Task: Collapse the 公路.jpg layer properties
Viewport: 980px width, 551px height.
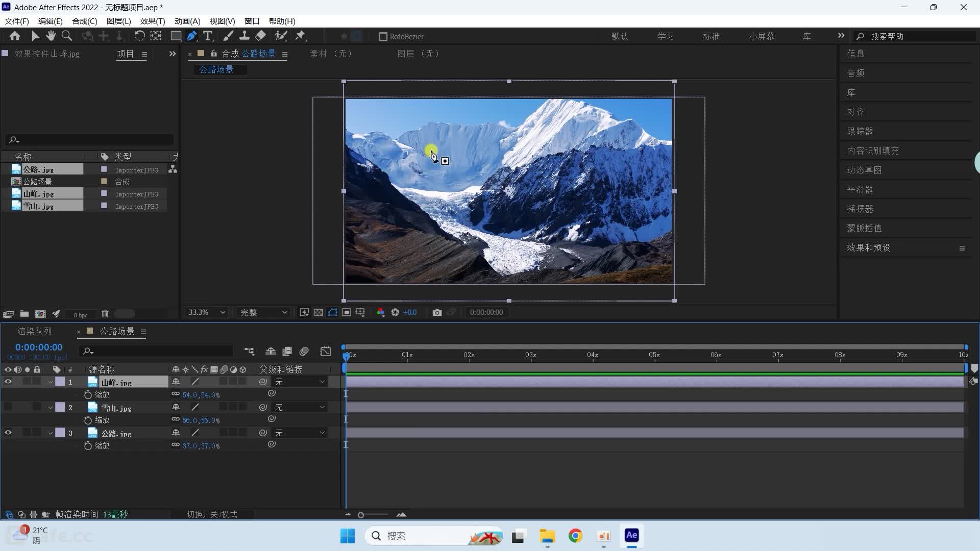Action: [51, 433]
